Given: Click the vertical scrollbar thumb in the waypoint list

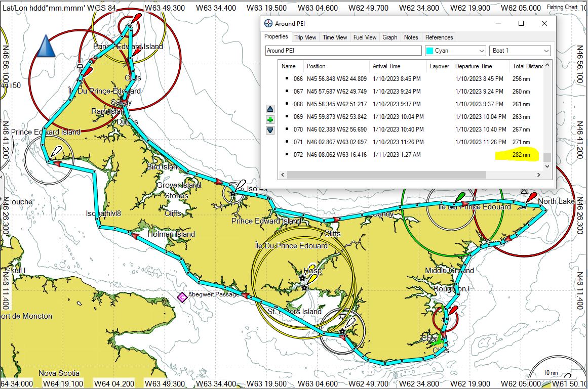Looking at the screenshot, I should click(x=547, y=157).
